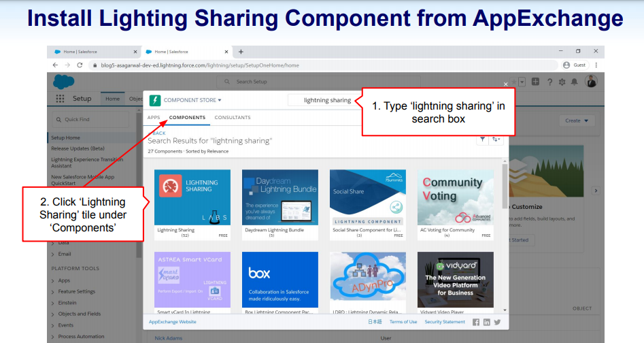Open the Chrome three-dot menu

click(596, 65)
